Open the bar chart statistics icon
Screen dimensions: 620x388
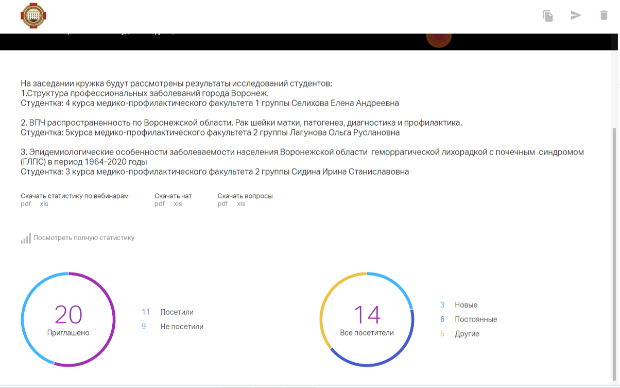(26, 238)
